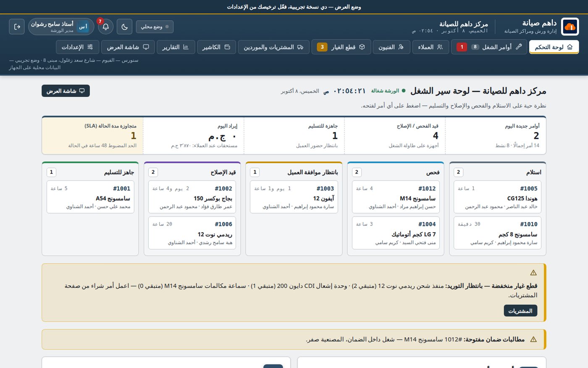Click الورشة شغالة status indicator
The width and height of the screenshot is (588, 368).
pyautogui.click(x=388, y=91)
